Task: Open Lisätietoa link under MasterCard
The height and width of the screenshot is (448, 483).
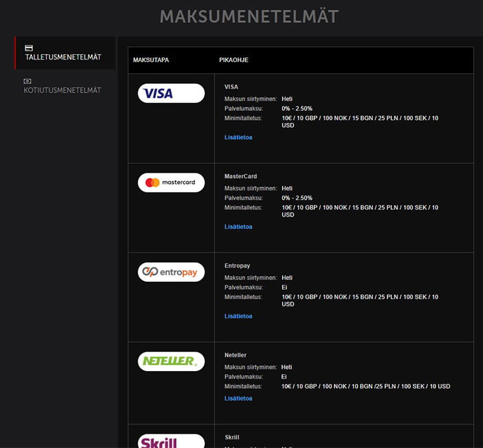Action: pos(238,227)
